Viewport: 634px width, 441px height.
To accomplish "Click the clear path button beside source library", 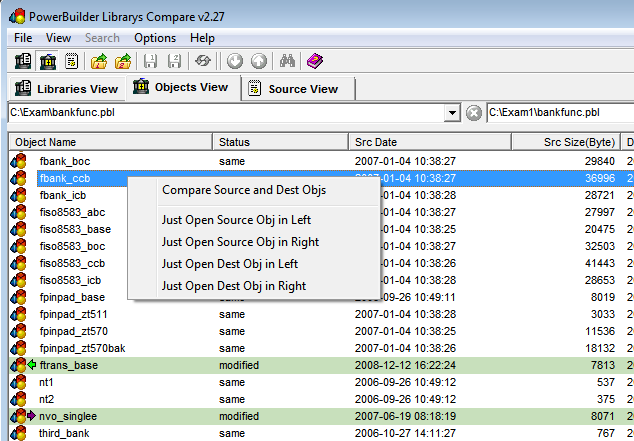I will [474, 113].
